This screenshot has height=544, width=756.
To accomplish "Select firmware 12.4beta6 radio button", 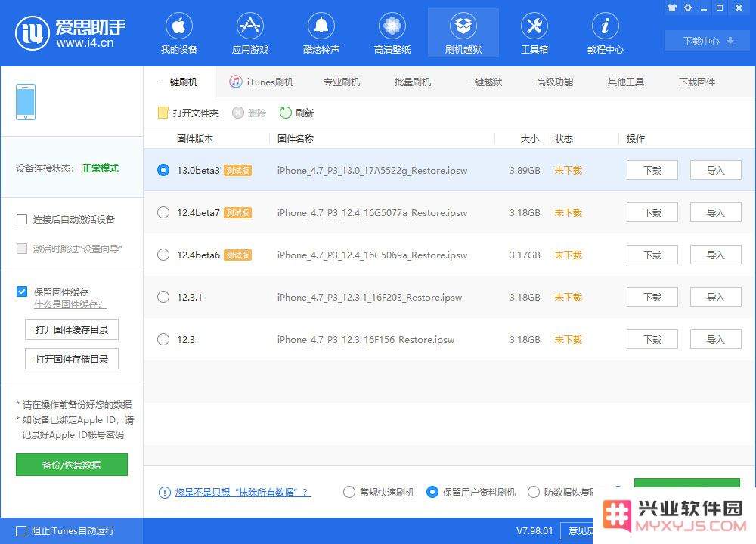I will 163,255.
